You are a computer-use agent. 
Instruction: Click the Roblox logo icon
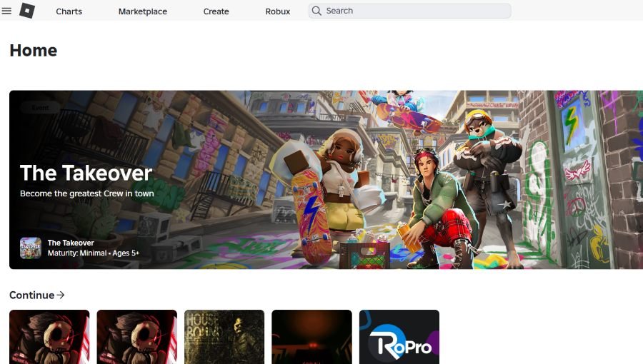coord(26,11)
